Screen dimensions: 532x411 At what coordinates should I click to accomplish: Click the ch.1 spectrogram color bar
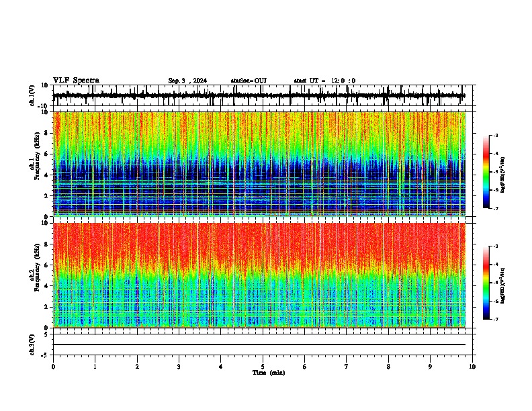[486, 172]
